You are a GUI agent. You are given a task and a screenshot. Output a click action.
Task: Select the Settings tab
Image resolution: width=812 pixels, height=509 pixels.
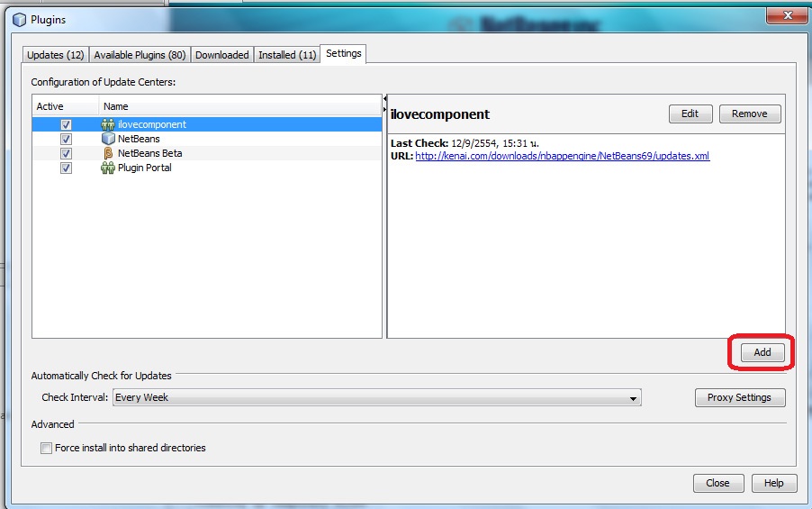point(343,53)
